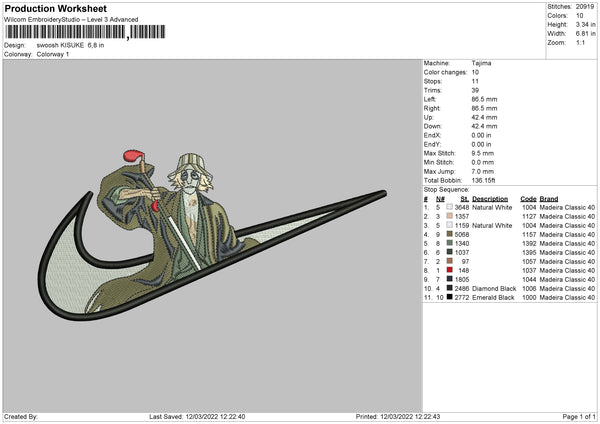
Task: Click the Natural White swatch in row 1
Action: click(449, 207)
